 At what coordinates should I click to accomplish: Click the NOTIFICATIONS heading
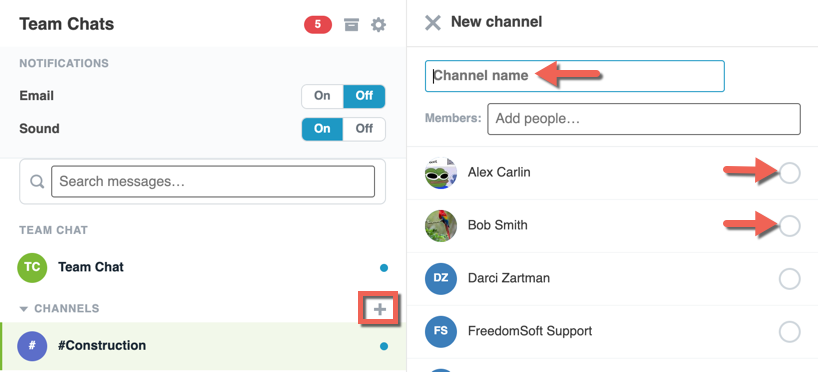(64, 64)
